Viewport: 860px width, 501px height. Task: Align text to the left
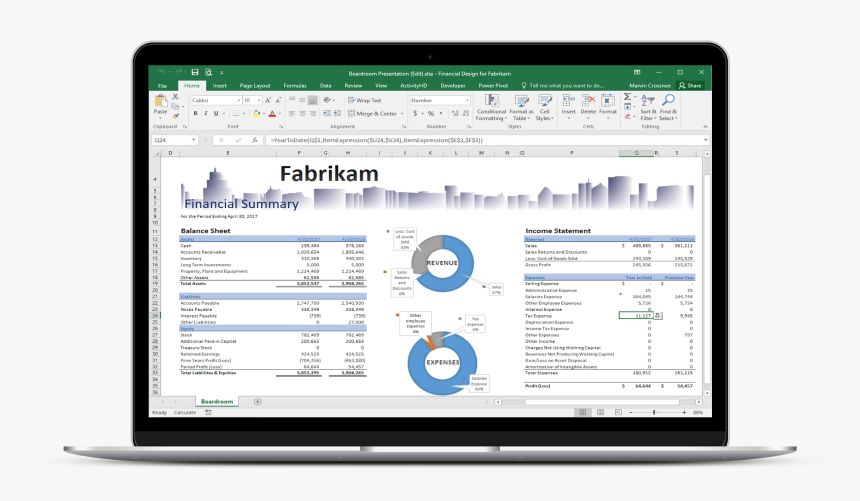point(292,114)
